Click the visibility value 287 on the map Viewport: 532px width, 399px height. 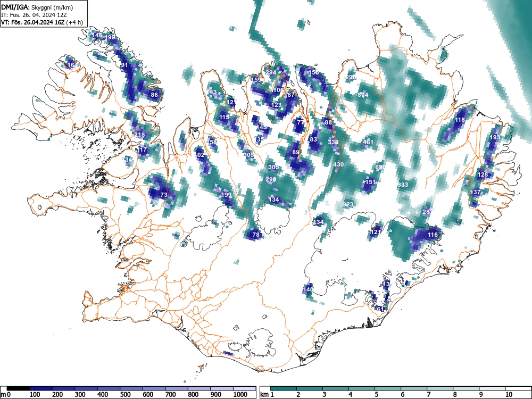pos(428,212)
